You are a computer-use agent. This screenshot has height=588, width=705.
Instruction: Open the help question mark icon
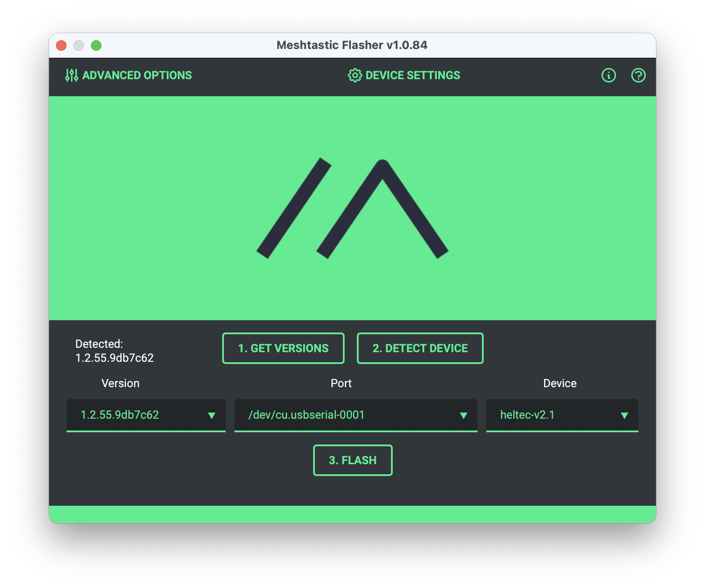638,75
